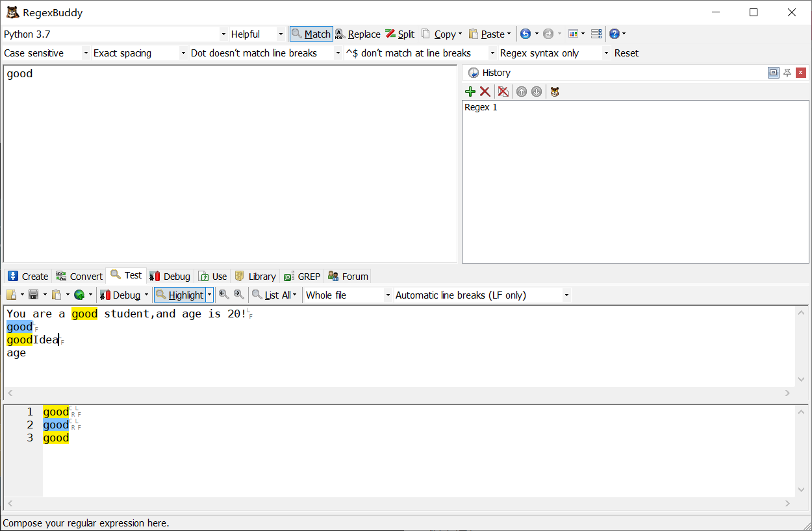Switch to Replace mode
Image resolution: width=812 pixels, height=531 pixels.
tap(357, 34)
